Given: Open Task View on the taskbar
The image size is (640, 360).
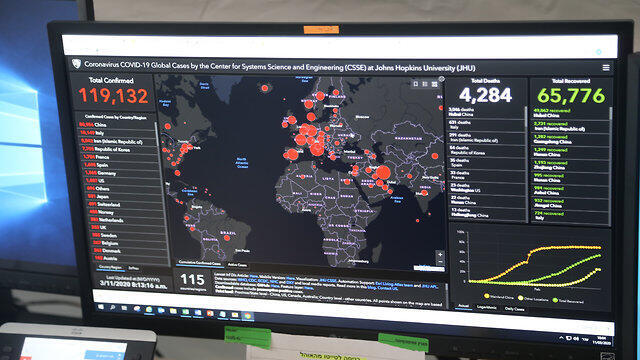Looking at the screenshot, I should (124, 308).
